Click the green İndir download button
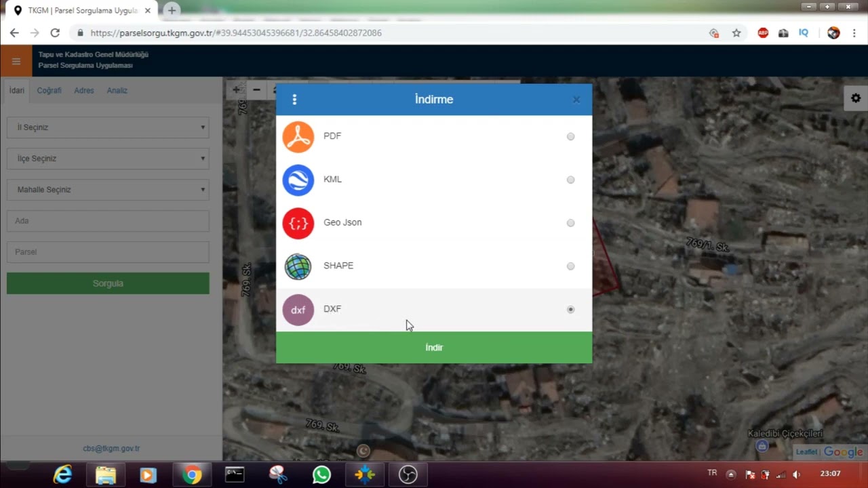This screenshot has width=868, height=488. click(x=434, y=347)
